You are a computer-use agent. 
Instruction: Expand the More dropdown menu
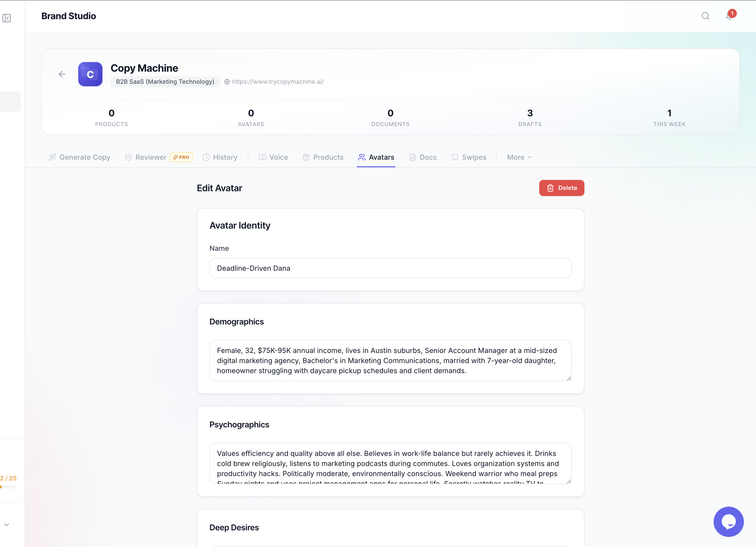pos(519,157)
